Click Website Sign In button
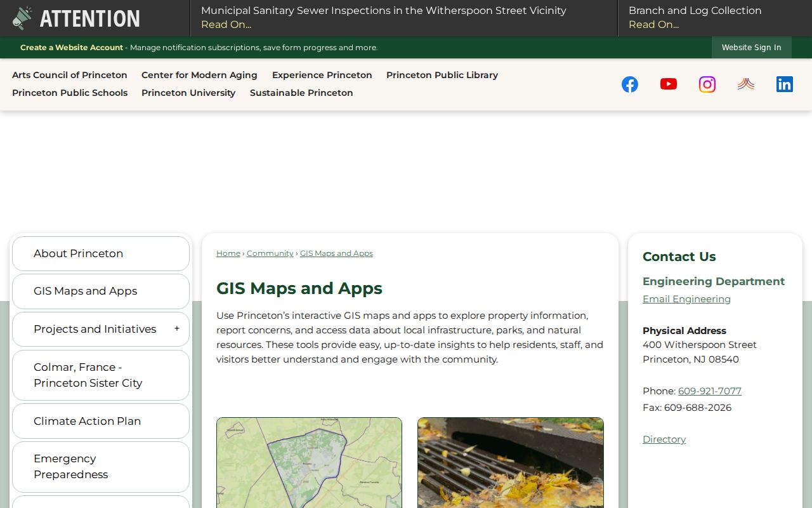The height and width of the screenshot is (508, 812). 752,48
